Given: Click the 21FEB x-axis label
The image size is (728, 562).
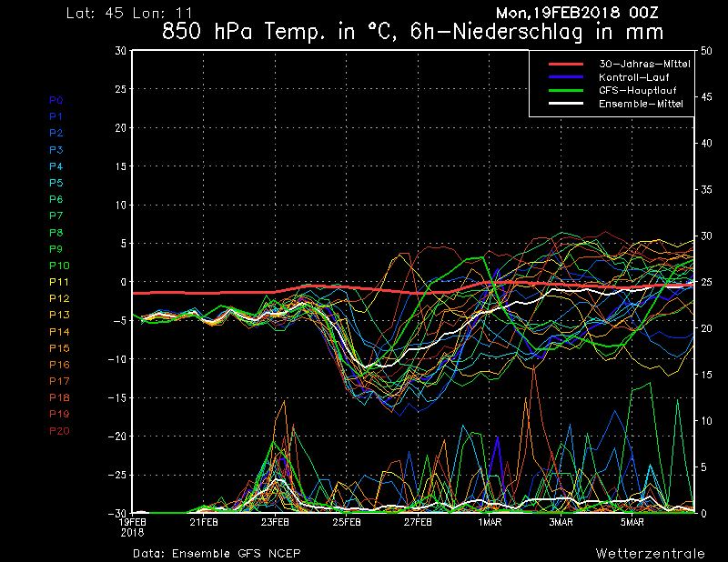Looking at the screenshot, I should (204, 522).
